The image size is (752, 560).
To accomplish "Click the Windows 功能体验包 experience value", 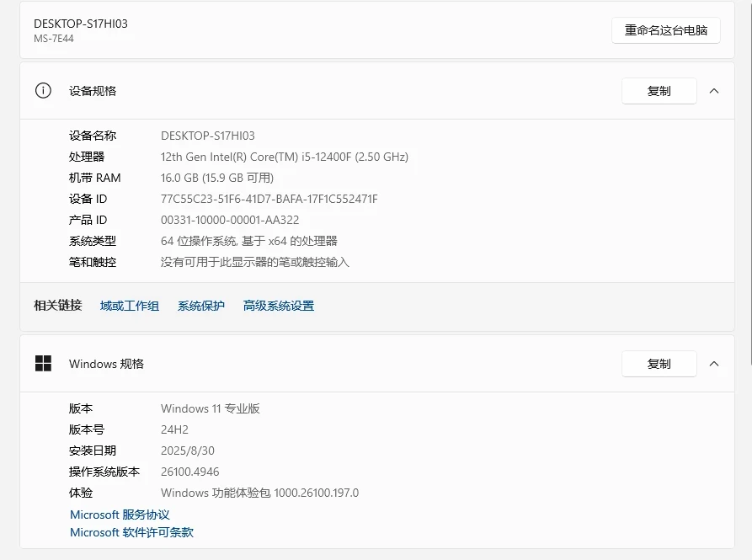I will [259, 493].
